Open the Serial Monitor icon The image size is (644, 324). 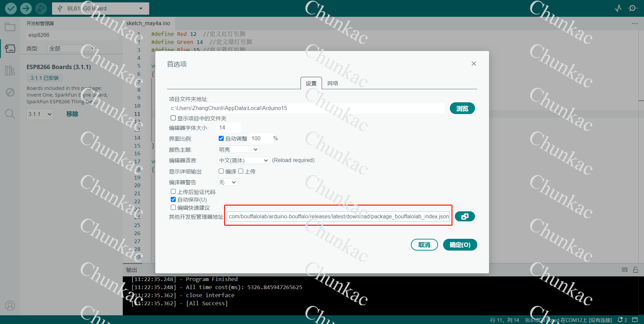coord(633,8)
